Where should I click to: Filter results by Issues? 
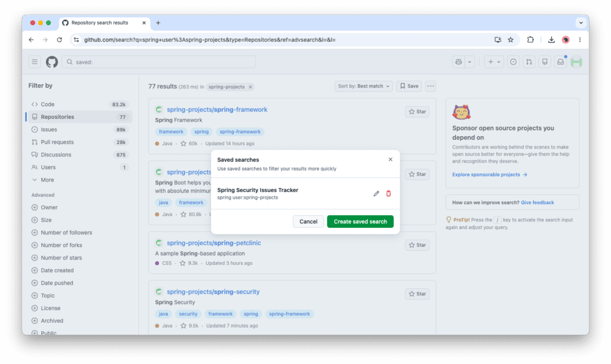[x=79, y=129]
